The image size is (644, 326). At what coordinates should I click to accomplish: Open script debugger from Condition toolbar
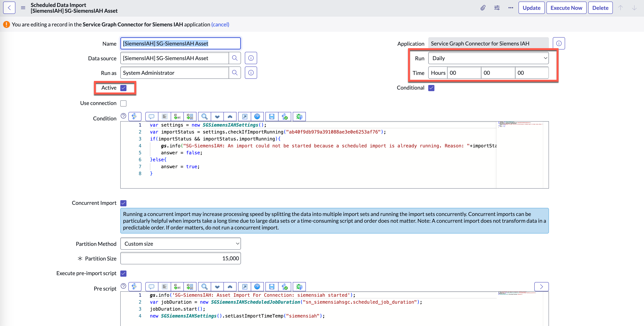tap(299, 117)
